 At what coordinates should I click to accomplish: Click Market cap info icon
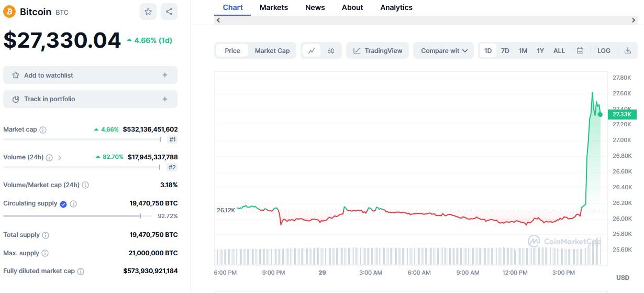click(43, 130)
